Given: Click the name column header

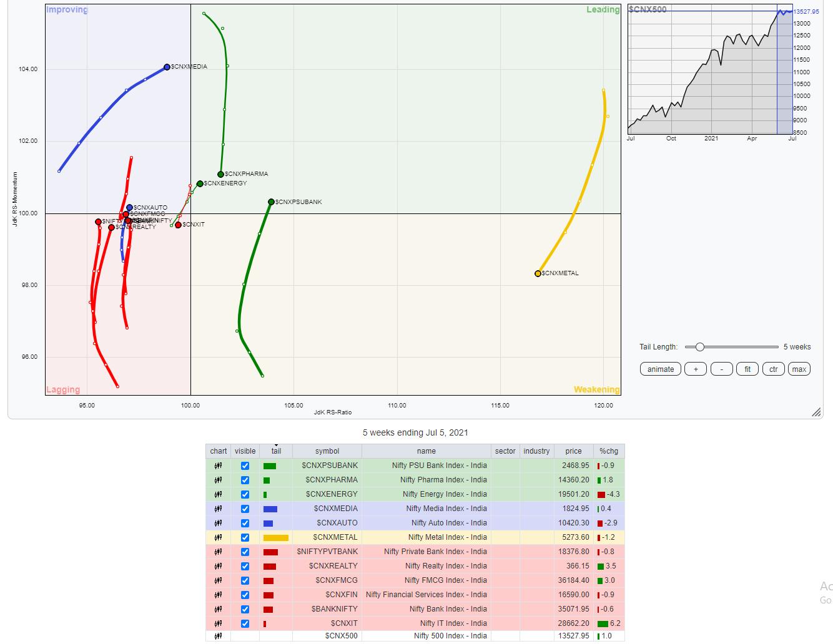Looking at the screenshot, I should (426, 451).
